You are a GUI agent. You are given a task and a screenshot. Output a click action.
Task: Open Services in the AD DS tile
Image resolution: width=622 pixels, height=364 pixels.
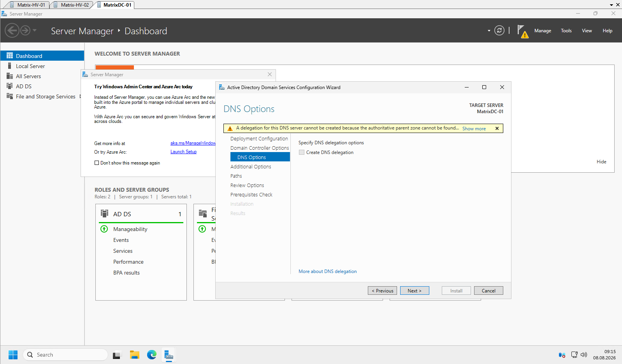[123, 251]
